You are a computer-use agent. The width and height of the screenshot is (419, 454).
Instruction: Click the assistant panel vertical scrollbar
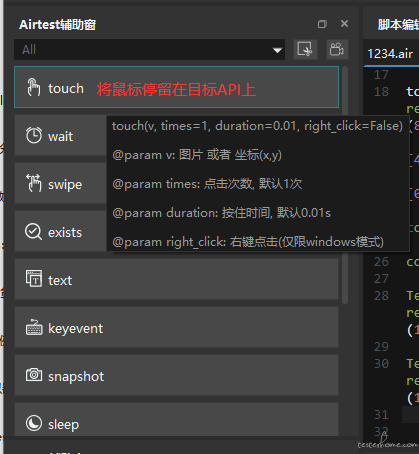coord(345,185)
